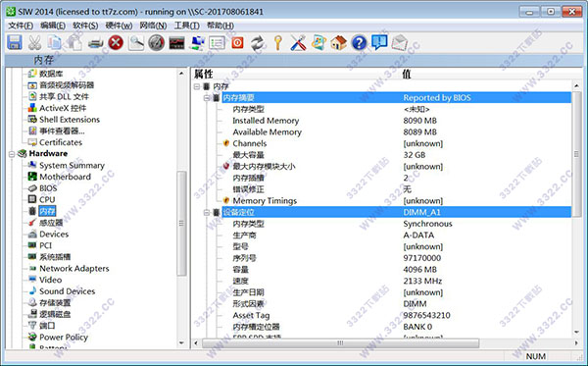The height and width of the screenshot is (366, 588).
Task: Open the 工具(T) menu
Action: 187,26
